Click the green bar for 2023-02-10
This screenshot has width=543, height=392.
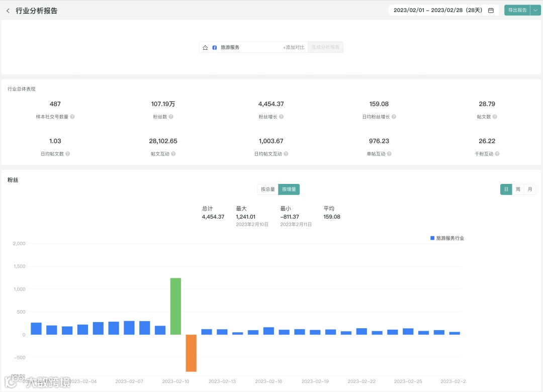tap(175, 306)
